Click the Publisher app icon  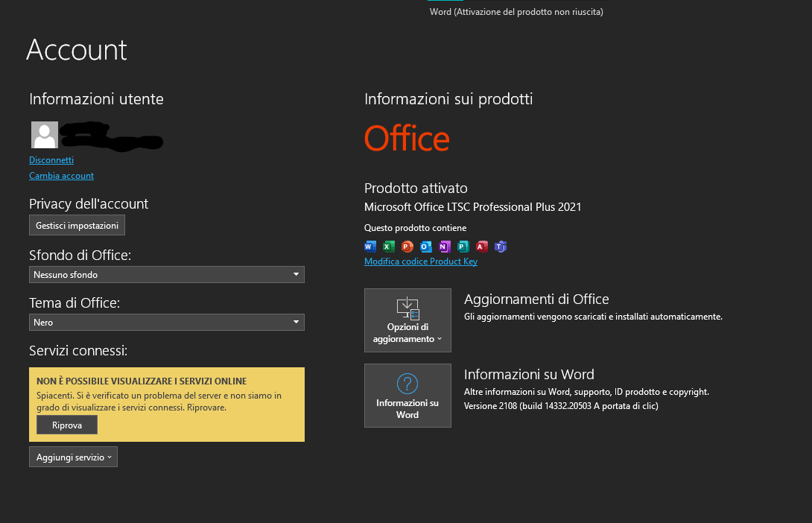(x=463, y=247)
